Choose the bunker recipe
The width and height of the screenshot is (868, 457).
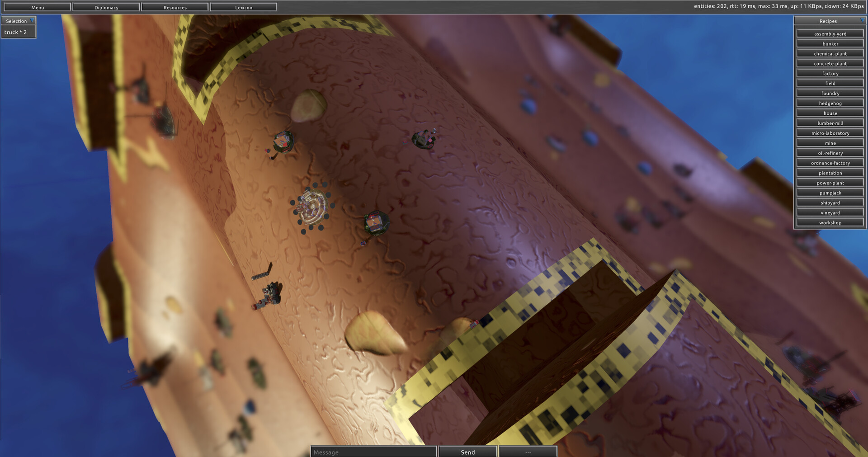(830, 43)
